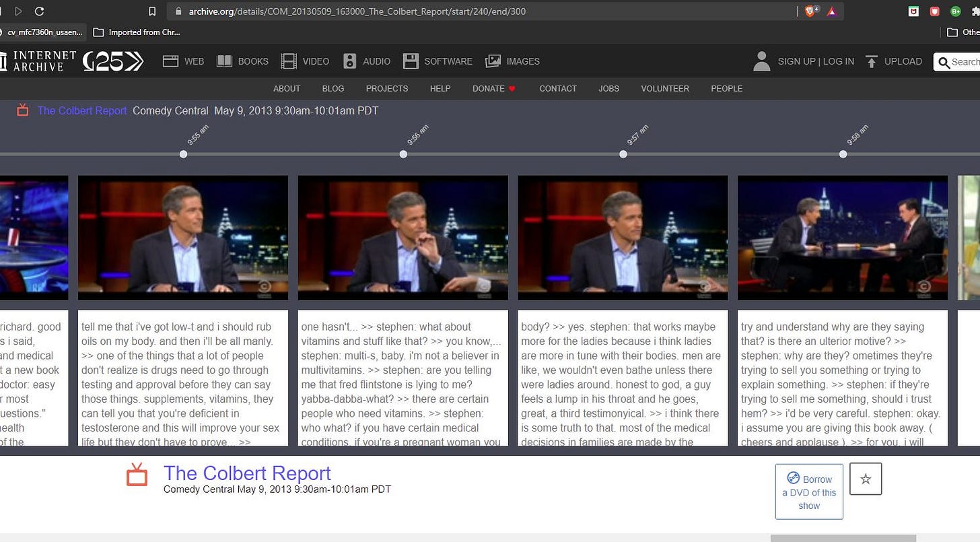Click the UPLOAD arrow icon
Viewport: 980px width, 542px height.
pyautogui.click(x=872, y=61)
